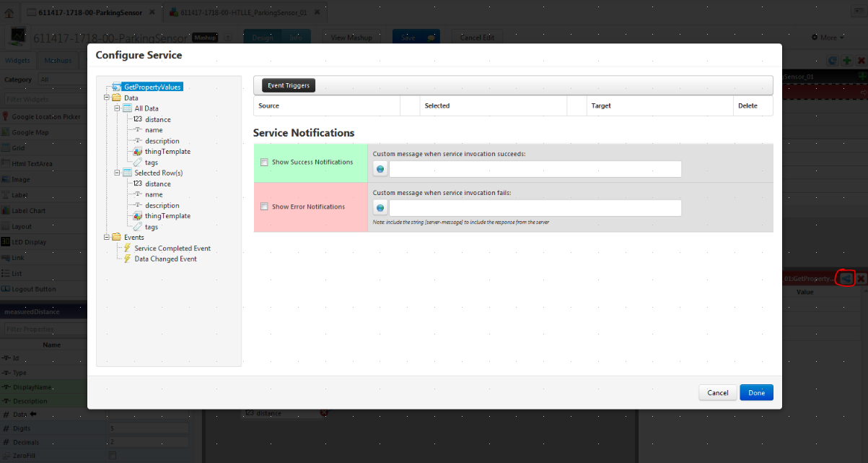Screen dimensions: 868x463
Task: Click Cancel in Configure Service dialog
Action: 718,393
